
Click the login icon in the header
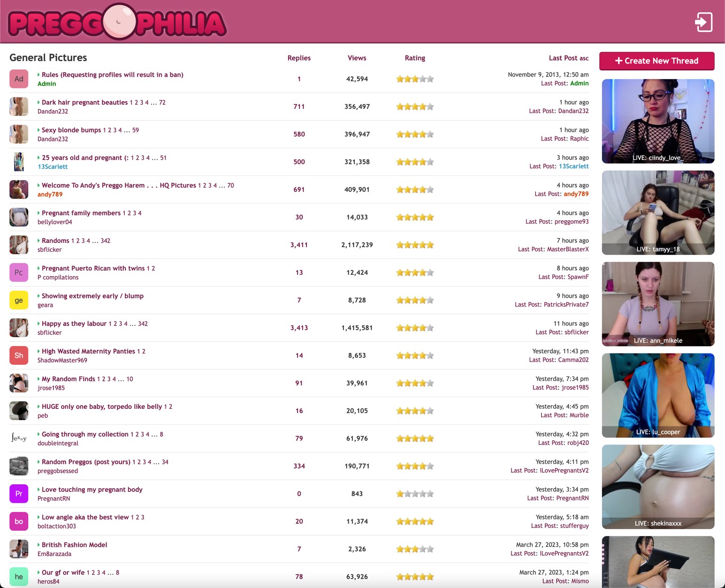[703, 22]
